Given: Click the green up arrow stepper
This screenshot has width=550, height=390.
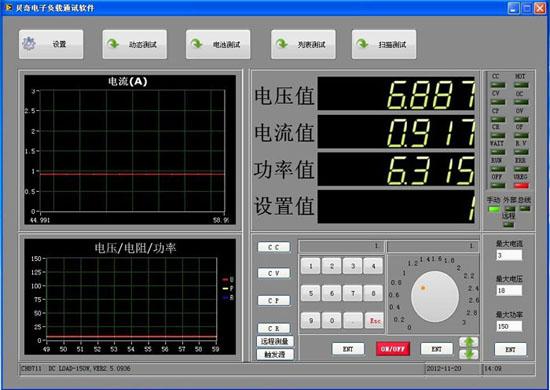Looking at the screenshot, I should (x=469, y=342).
